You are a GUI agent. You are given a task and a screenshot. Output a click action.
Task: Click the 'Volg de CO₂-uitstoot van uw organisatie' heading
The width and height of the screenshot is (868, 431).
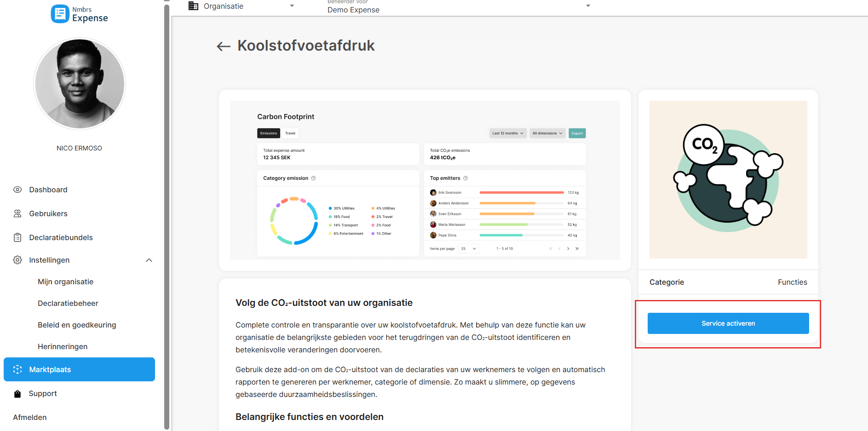(324, 303)
